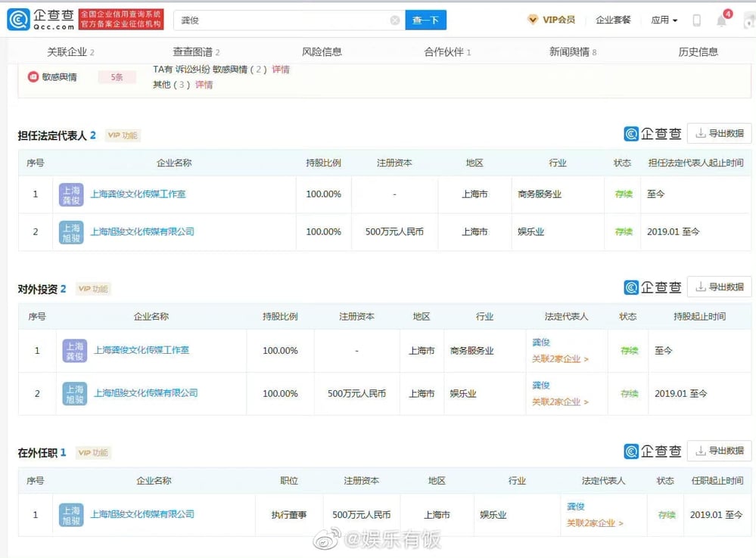
Task: Expand 关联2家企业 in 上海旭骏 对外投资 row
Action: tap(560, 402)
